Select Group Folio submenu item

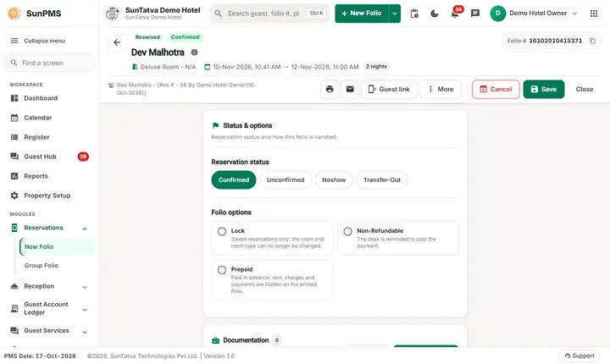[57, 265]
